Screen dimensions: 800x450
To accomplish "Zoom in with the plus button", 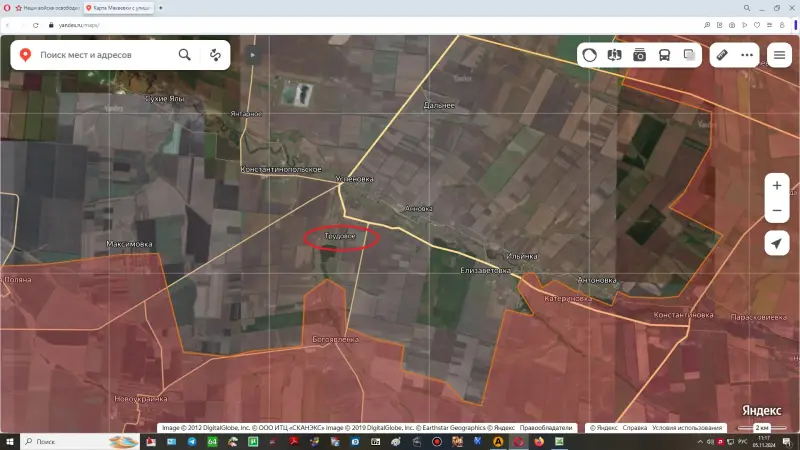I will pyautogui.click(x=777, y=186).
